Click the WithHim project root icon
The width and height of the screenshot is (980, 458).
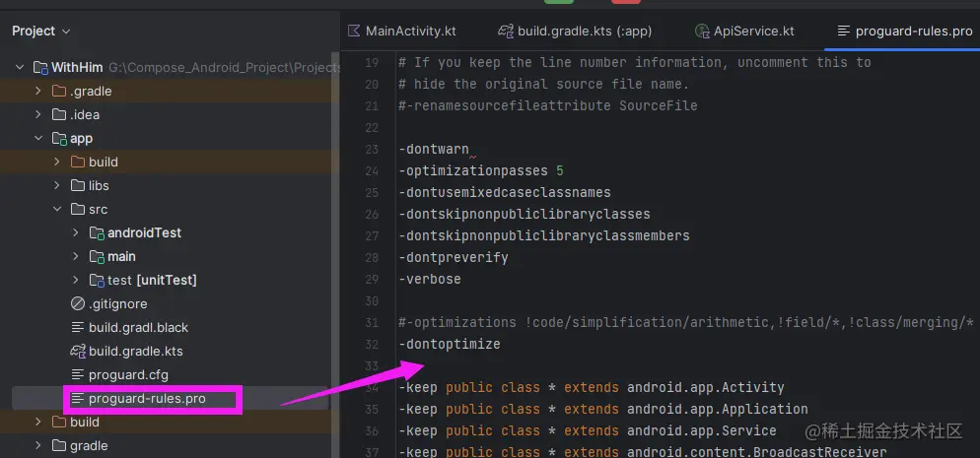click(41, 68)
